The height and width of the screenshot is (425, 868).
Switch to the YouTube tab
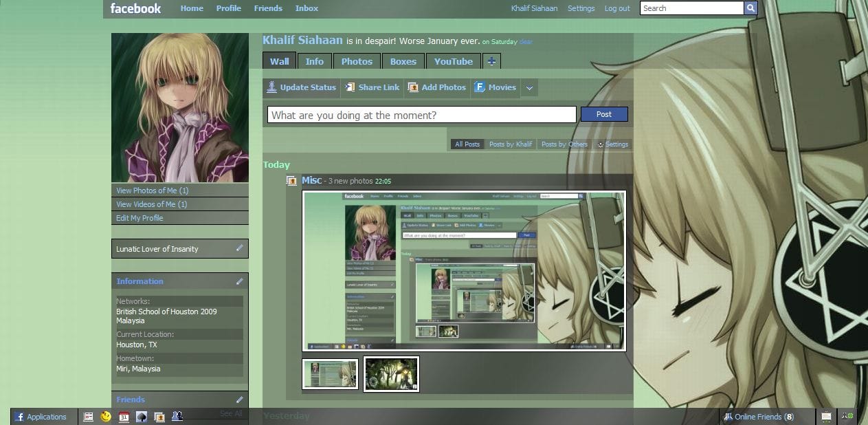454,61
